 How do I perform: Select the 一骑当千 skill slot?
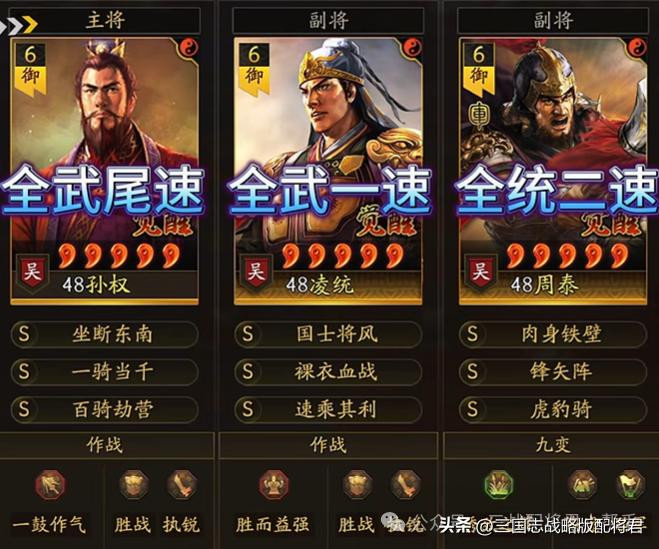[104, 372]
